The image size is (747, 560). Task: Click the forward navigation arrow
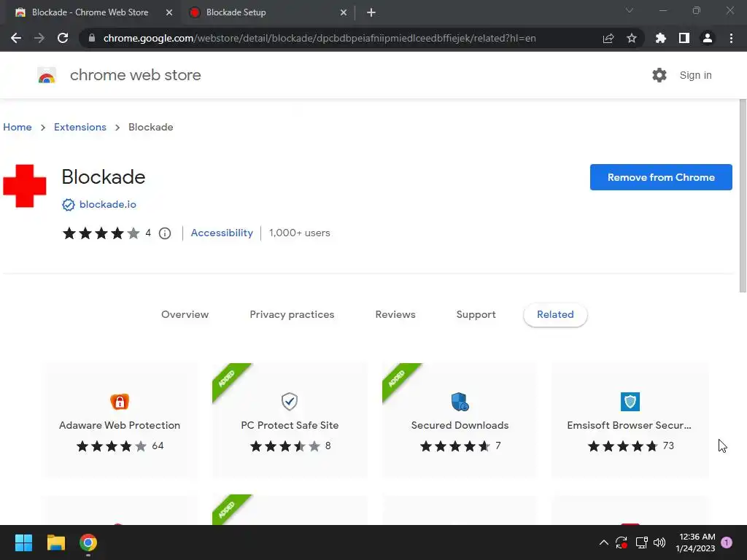pyautogui.click(x=39, y=38)
